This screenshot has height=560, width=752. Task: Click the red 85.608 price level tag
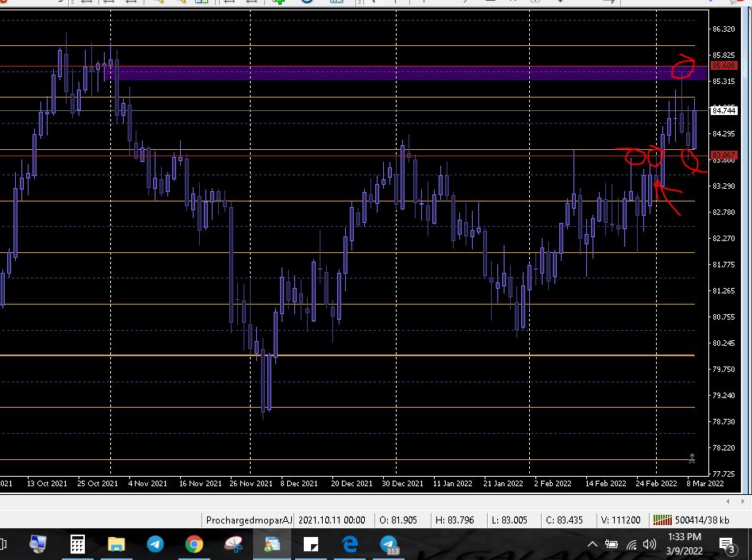point(723,66)
